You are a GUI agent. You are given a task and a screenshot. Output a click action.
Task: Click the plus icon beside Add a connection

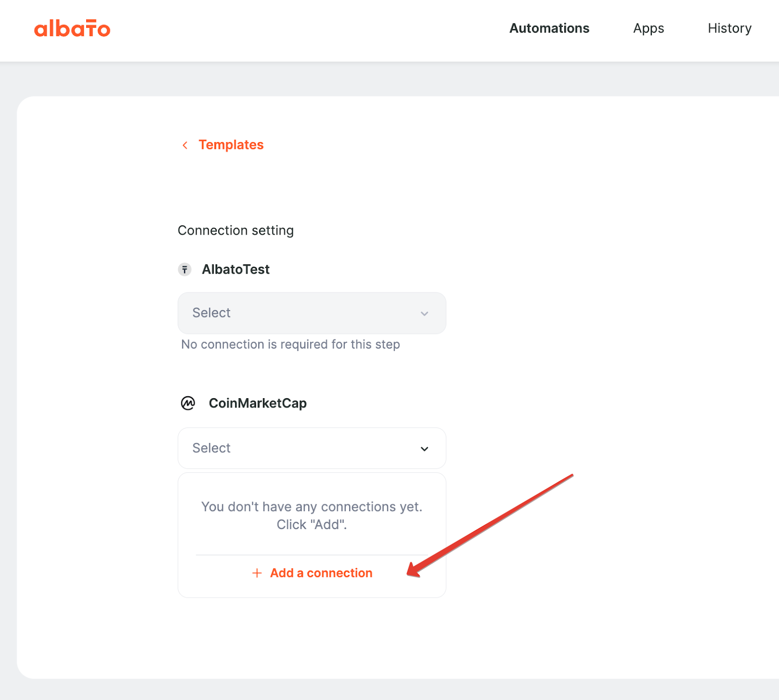point(257,573)
